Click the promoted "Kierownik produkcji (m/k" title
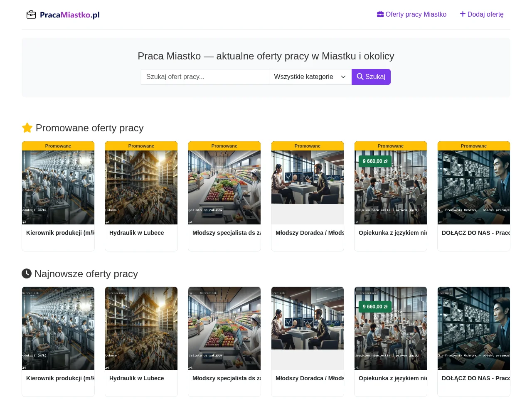This screenshot has height=399, width=532. click(60, 233)
